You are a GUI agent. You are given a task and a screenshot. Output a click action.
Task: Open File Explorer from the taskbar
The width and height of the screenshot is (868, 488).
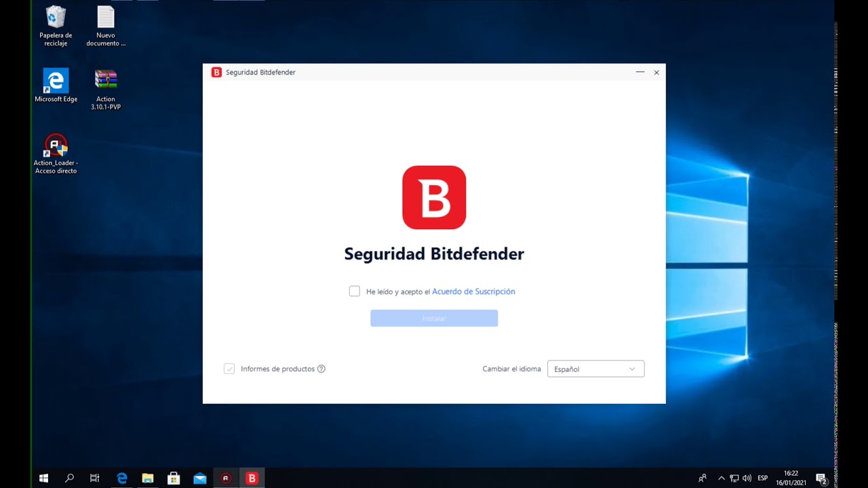pos(148,478)
